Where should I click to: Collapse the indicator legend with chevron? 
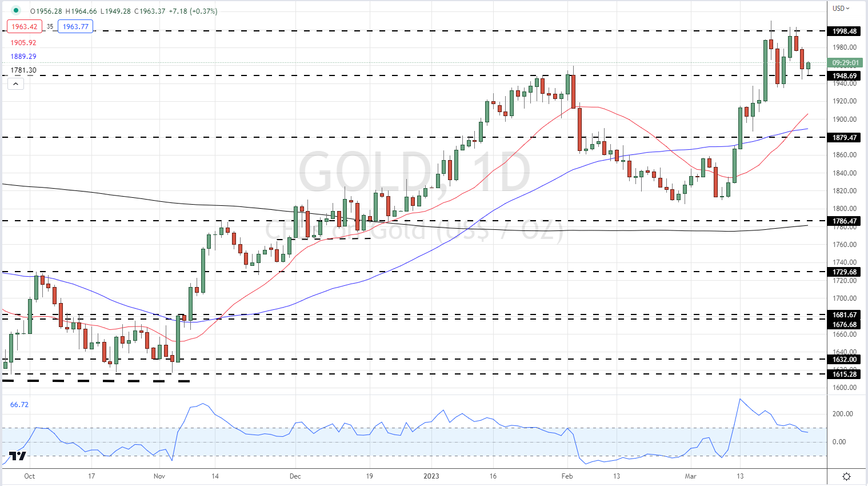(x=15, y=84)
